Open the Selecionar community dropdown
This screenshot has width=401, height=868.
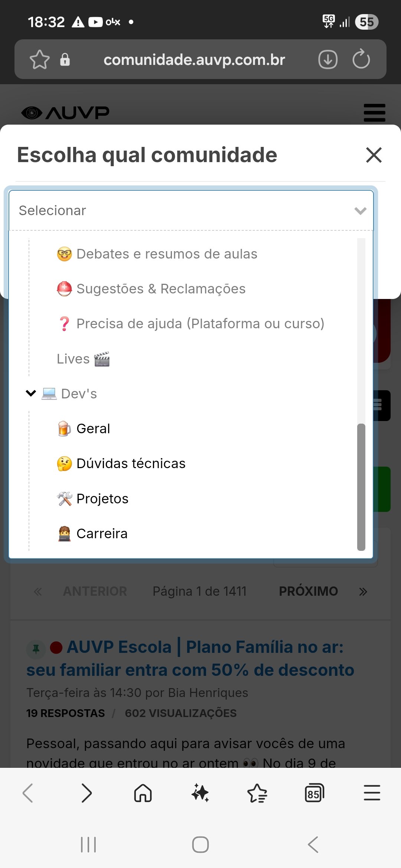tap(191, 211)
